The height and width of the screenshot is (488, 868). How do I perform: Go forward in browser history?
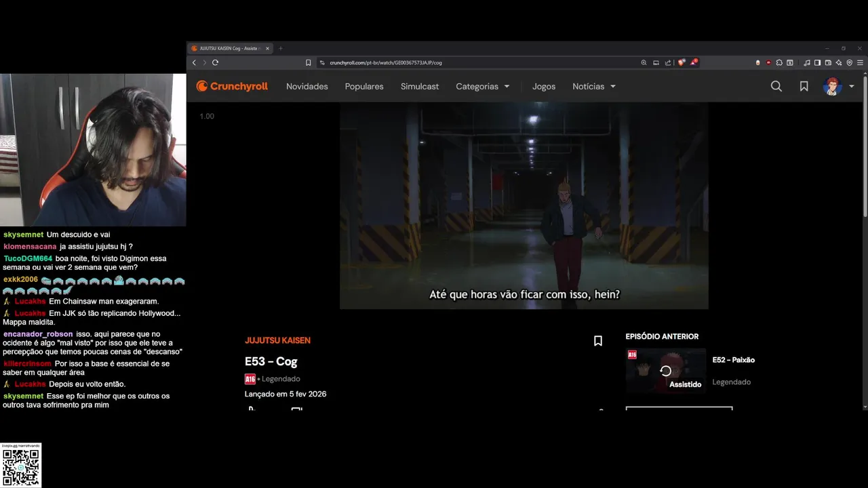click(x=204, y=62)
